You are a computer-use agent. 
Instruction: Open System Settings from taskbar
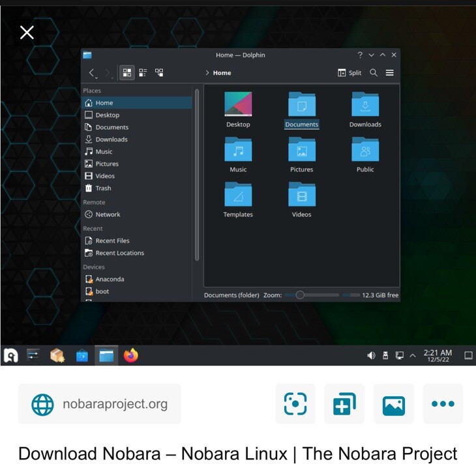pos(33,355)
